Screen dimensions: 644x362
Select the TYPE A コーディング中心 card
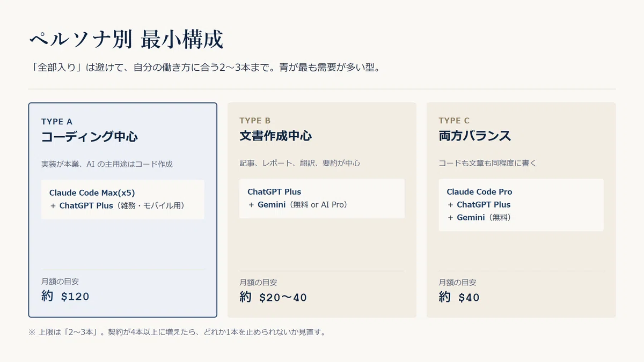[x=122, y=210]
